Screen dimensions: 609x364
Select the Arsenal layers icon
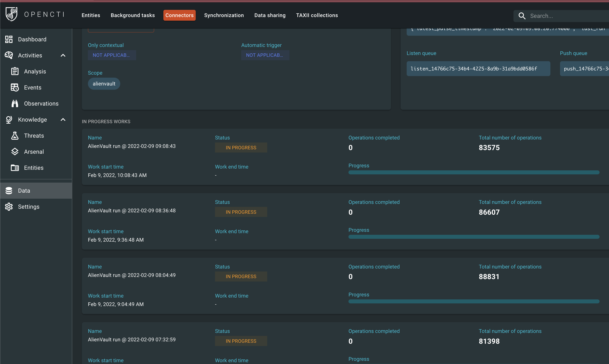point(15,151)
